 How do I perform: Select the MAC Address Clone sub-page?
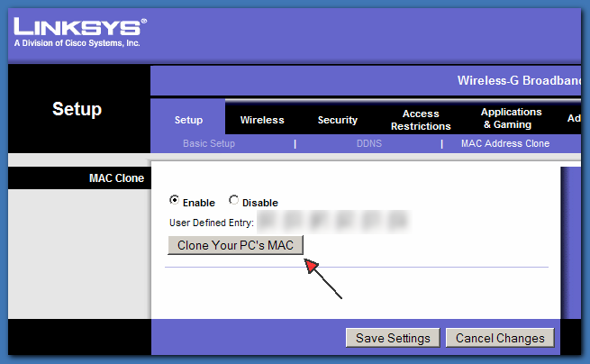504,143
